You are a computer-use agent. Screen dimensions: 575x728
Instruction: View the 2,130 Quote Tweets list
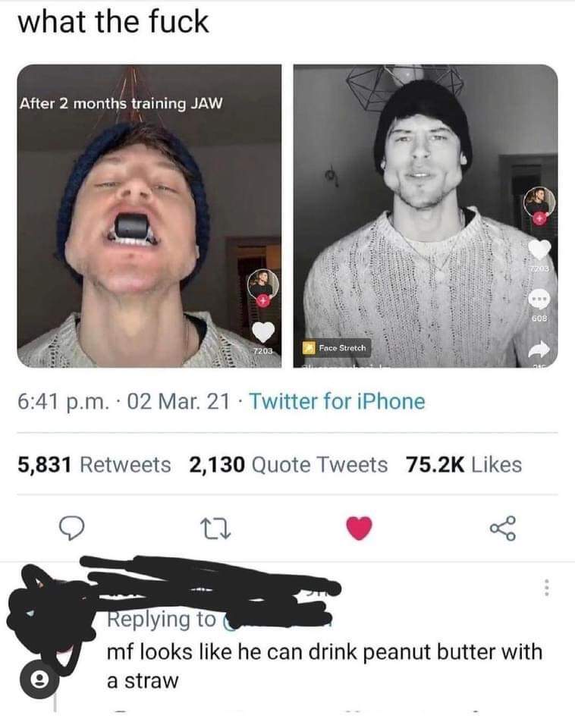[288, 465]
